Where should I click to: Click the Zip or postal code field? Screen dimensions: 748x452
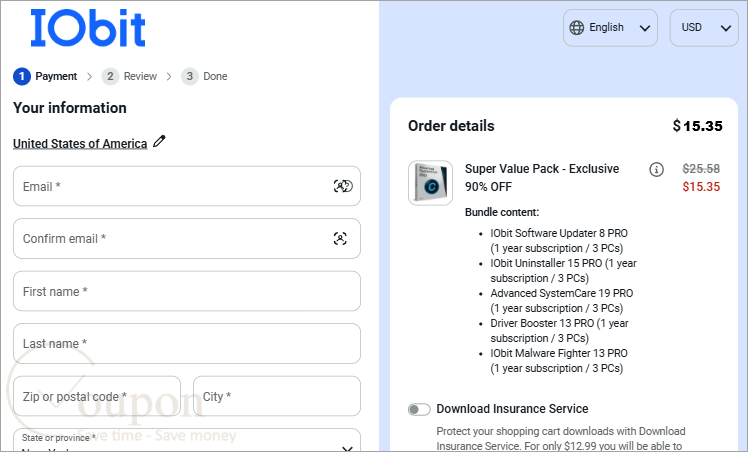(x=97, y=396)
